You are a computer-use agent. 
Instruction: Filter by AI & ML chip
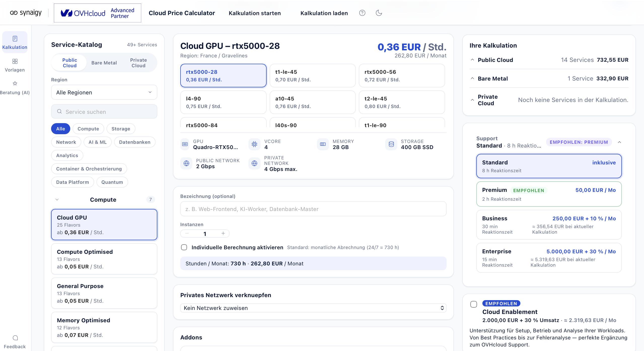click(97, 142)
